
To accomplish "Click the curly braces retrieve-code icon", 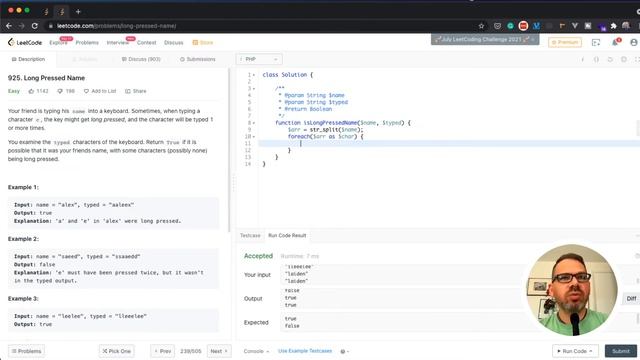I will tap(596, 59).
